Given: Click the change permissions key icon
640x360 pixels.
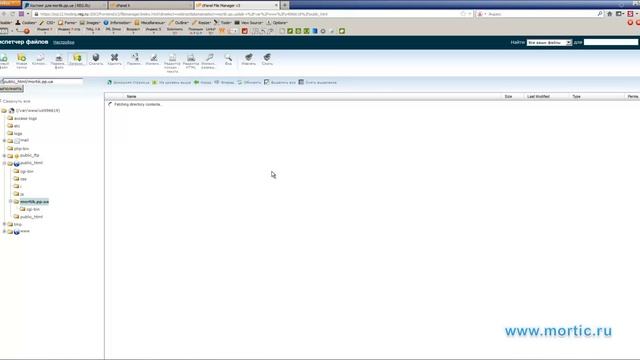Looking at the screenshot, I should tap(209, 61).
